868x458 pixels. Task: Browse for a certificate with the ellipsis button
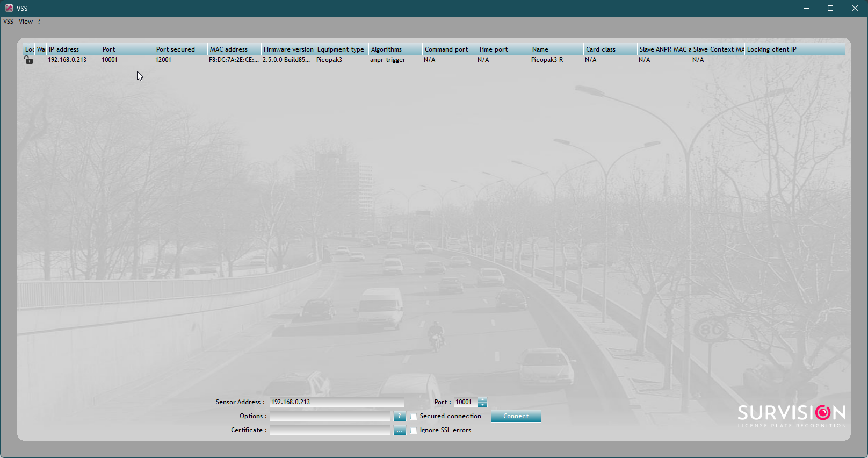tap(400, 430)
